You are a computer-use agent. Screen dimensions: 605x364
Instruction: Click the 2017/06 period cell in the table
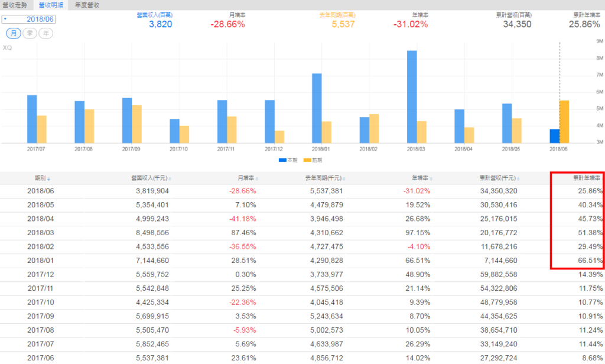coord(41,358)
